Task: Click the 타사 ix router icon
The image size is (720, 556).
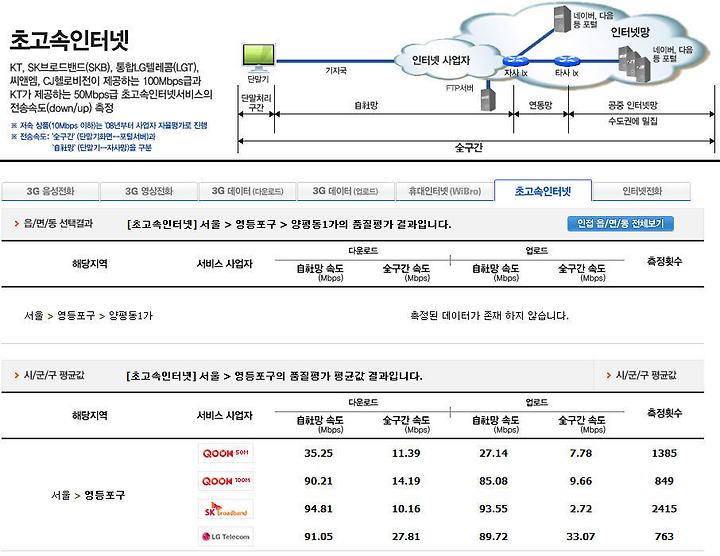Action: click(567, 61)
